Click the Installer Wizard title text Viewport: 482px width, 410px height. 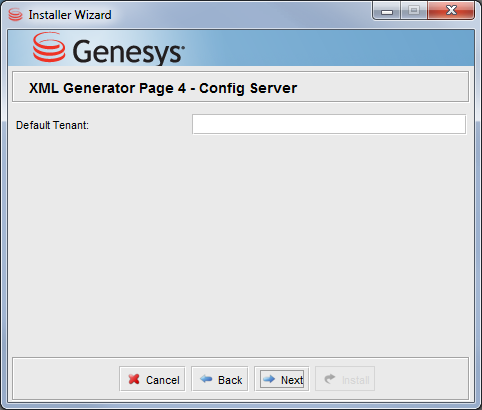click(70, 15)
